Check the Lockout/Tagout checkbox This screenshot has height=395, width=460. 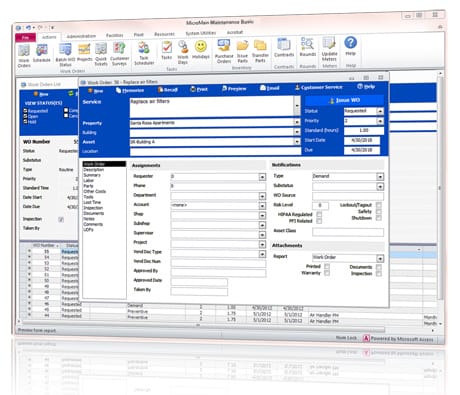coord(379,205)
